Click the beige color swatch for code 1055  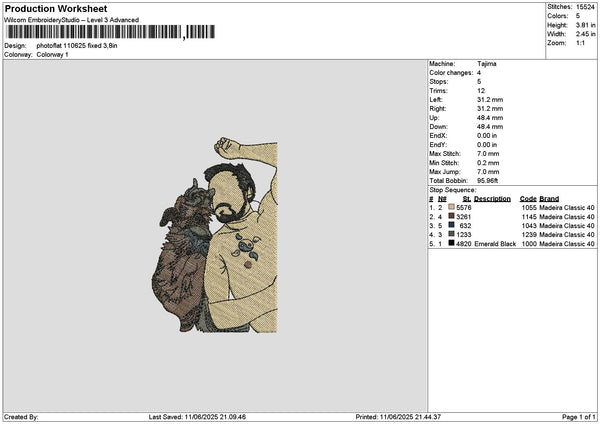[452, 207]
